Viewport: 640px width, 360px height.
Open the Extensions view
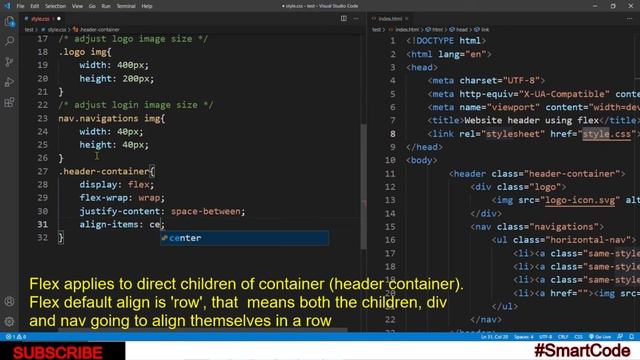[x=9, y=102]
